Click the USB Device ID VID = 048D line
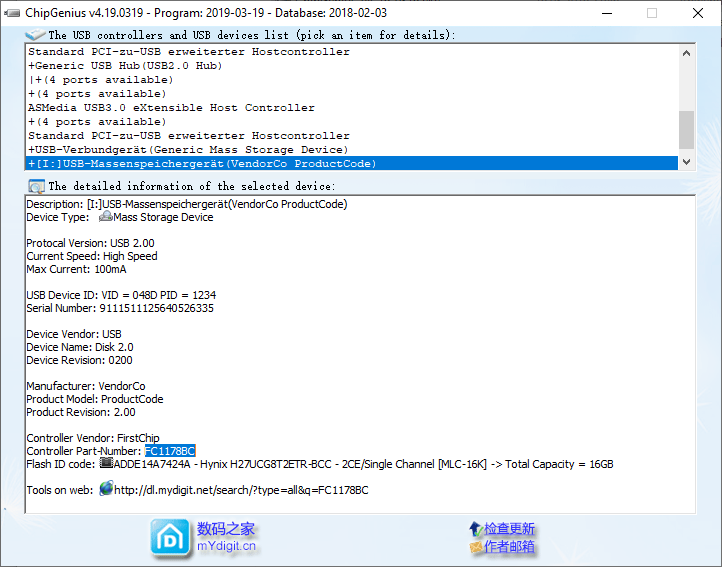Screen dimensions: 722x567 pos(121,295)
